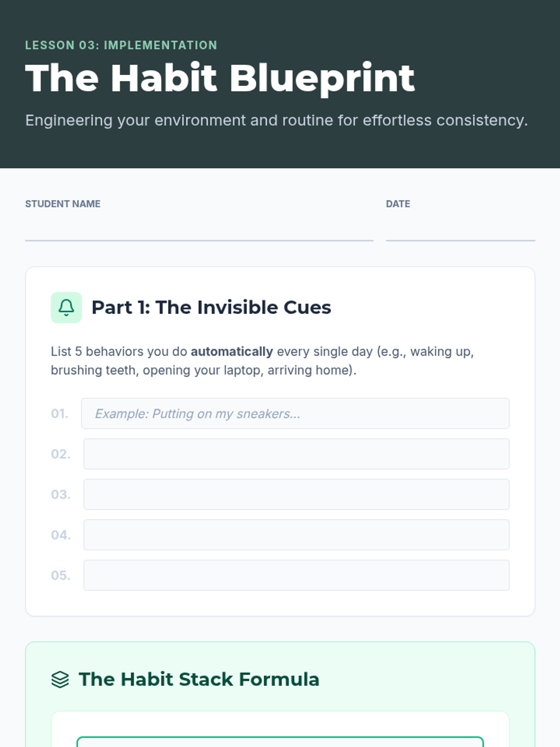The image size is (560, 747).
Task: Select the behavior field numbered 04
Action: 296,535
